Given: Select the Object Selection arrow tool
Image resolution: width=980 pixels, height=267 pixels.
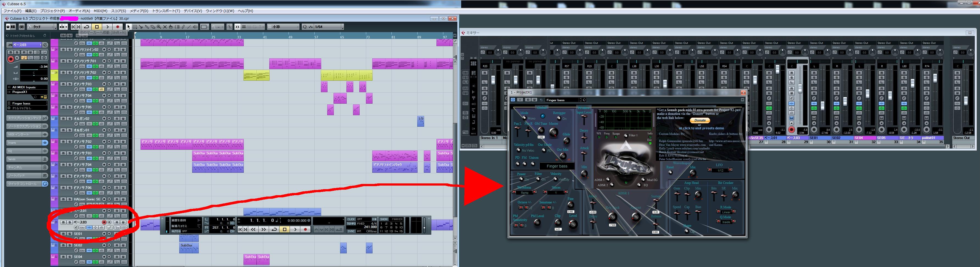Looking at the screenshot, I should tap(128, 27).
